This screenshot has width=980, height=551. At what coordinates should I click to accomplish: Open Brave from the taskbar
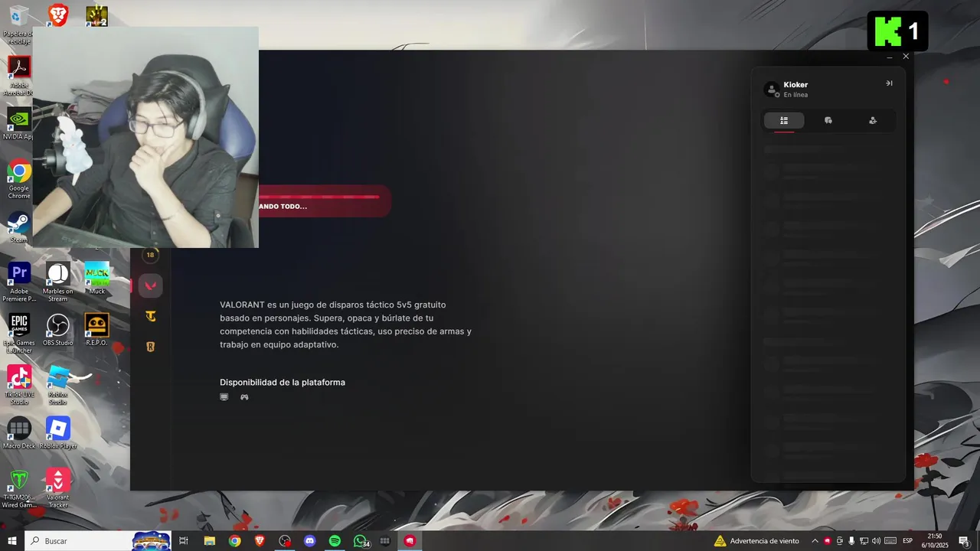coord(260,541)
